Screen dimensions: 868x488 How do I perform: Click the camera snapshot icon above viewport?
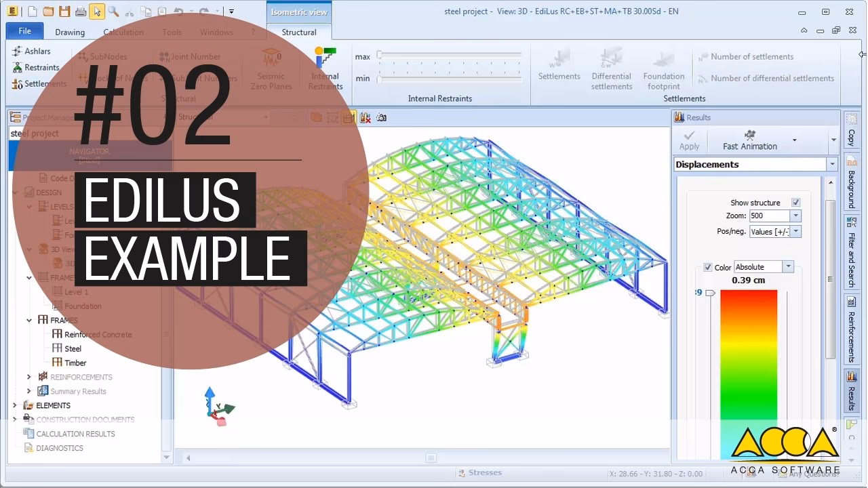click(x=382, y=117)
